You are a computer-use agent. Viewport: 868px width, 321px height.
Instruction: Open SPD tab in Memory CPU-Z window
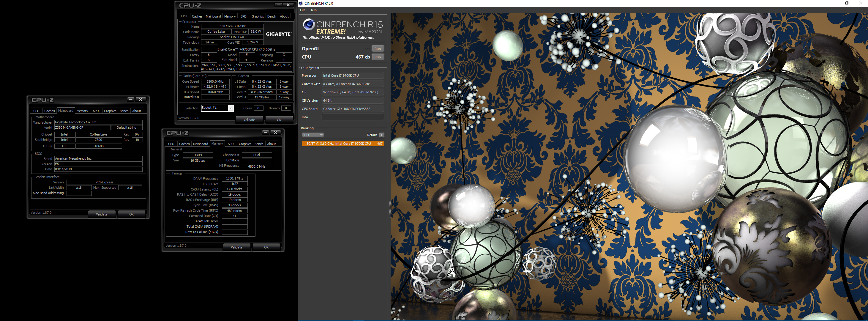pyautogui.click(x=231, y=144)
